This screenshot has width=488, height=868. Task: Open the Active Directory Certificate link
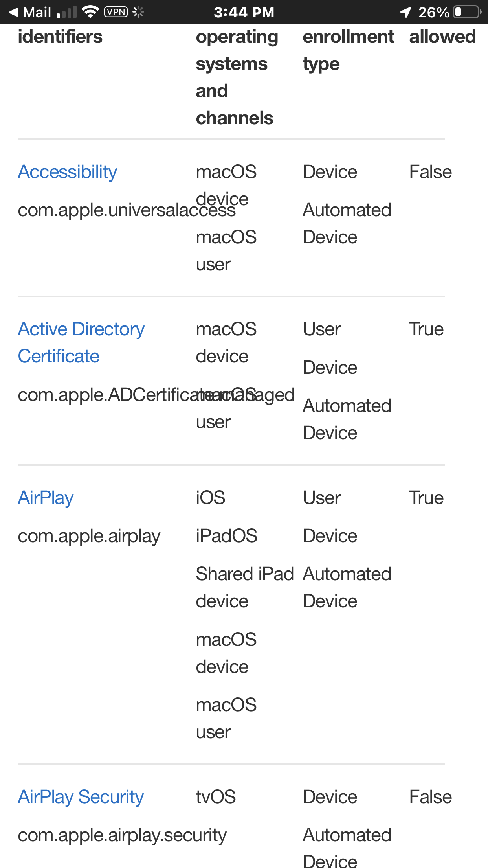click(81, 343)
